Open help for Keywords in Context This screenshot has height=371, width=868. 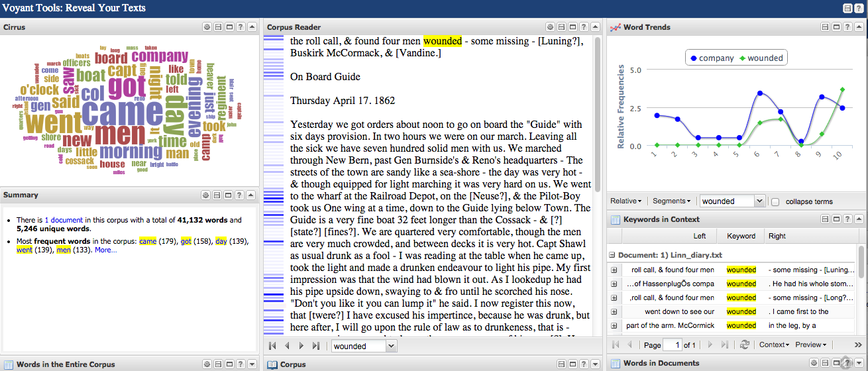pyautogui.click(x=847, y=219)
